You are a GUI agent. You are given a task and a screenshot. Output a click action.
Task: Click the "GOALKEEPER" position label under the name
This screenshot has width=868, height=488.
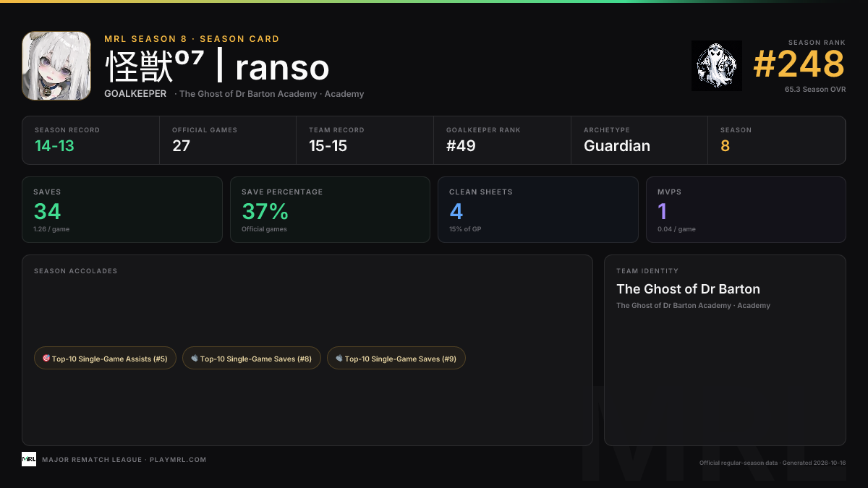135,94
